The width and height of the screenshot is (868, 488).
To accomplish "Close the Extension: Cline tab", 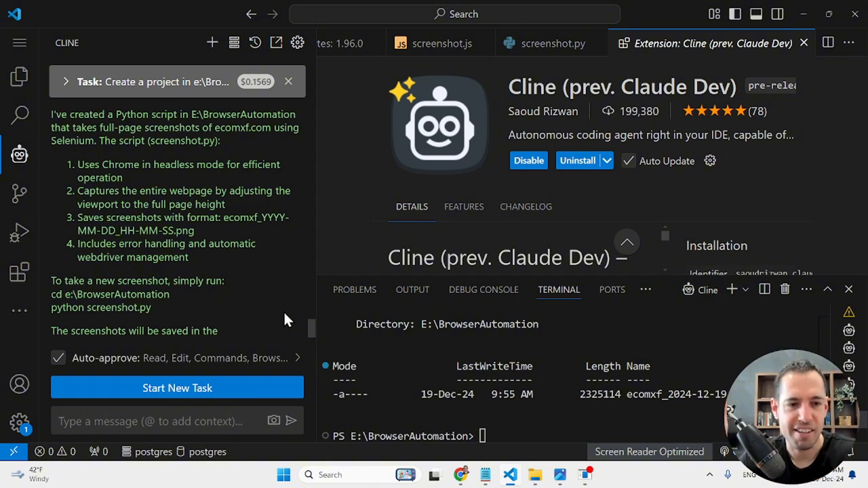I will 804,43.
